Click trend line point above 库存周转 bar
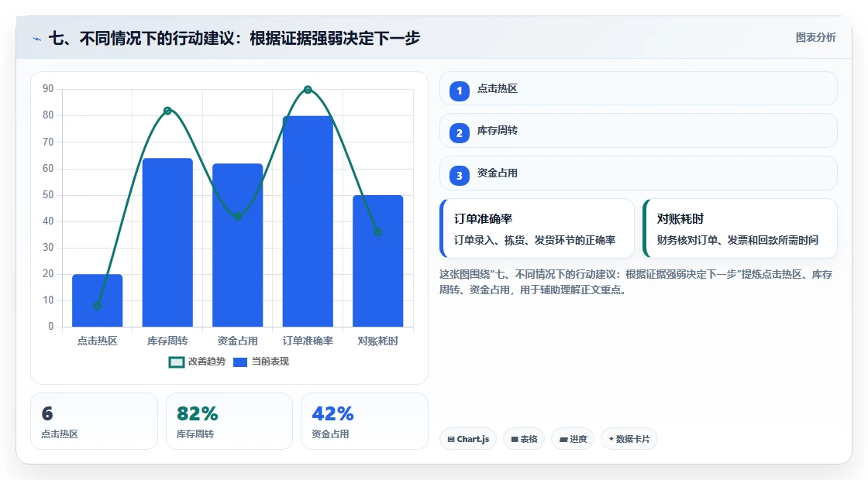Screen dimensions: 868x480 coord(167,111)
